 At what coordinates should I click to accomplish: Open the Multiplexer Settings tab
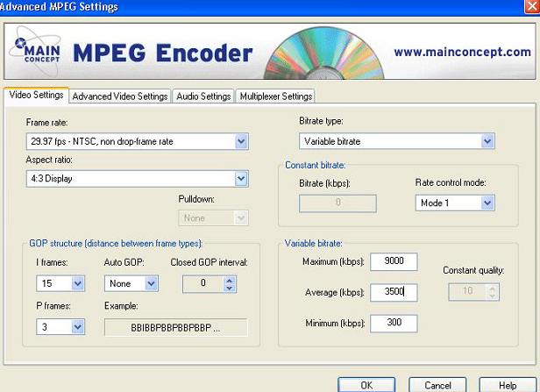pyautogui.click(x=275, y=96)
